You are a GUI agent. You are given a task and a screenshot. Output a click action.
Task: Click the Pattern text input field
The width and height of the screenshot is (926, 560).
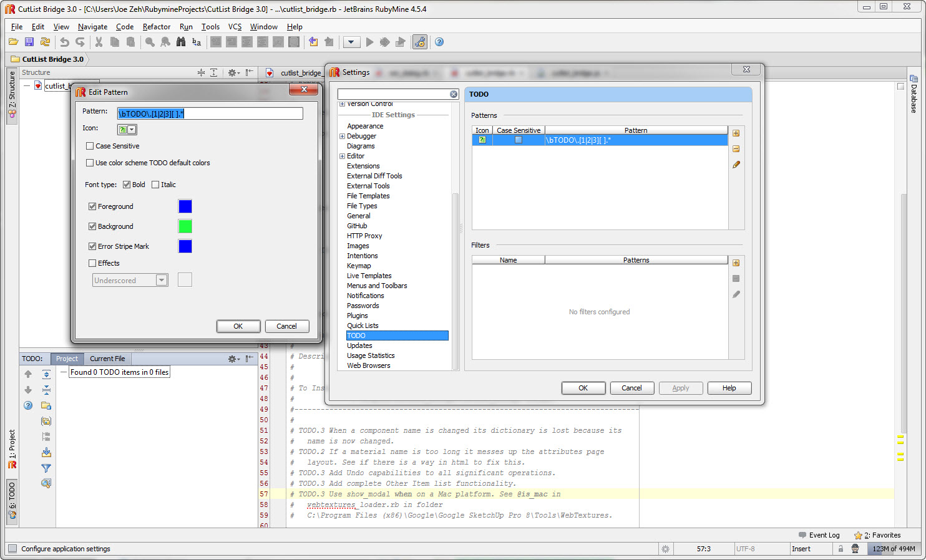click(x=210, y=113)
